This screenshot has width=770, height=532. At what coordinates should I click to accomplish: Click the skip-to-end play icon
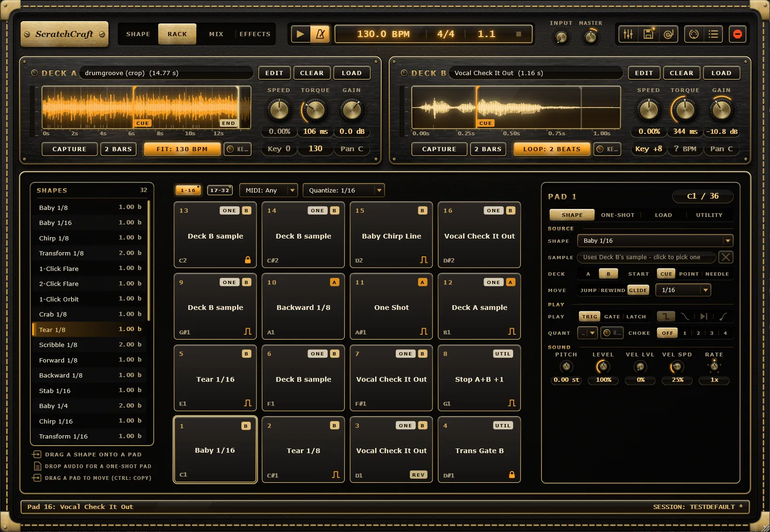(703, 316)
